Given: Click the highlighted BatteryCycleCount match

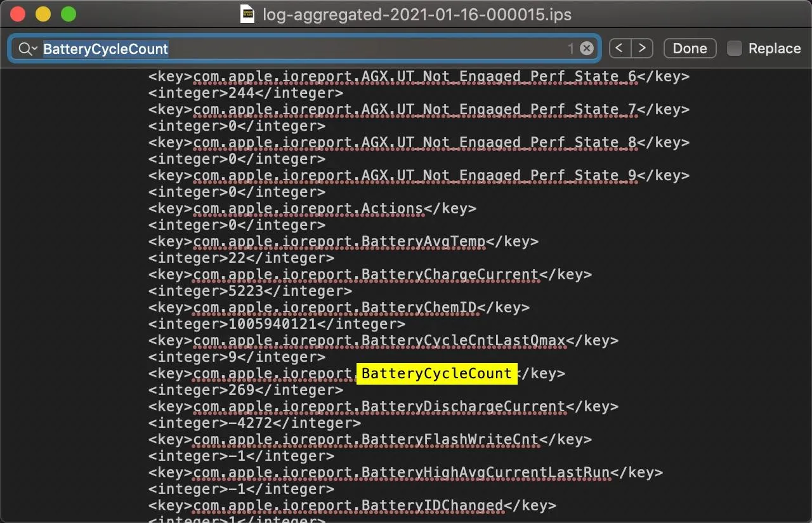Looking at the screenshot, I should [436, 374].
